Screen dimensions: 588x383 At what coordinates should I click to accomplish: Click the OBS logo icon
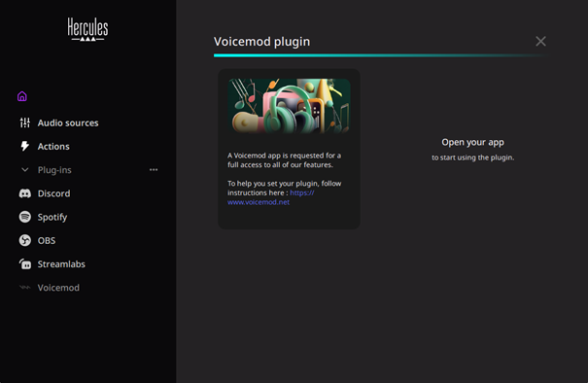pos(24,240)
